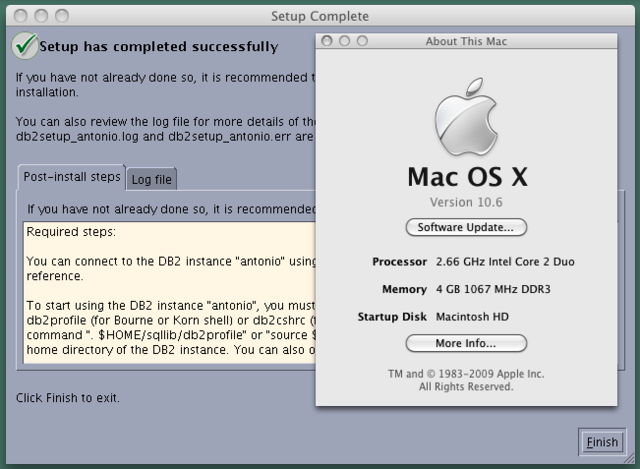Click the Apple copyright notice text
The image size is (640, 469).
466,380
